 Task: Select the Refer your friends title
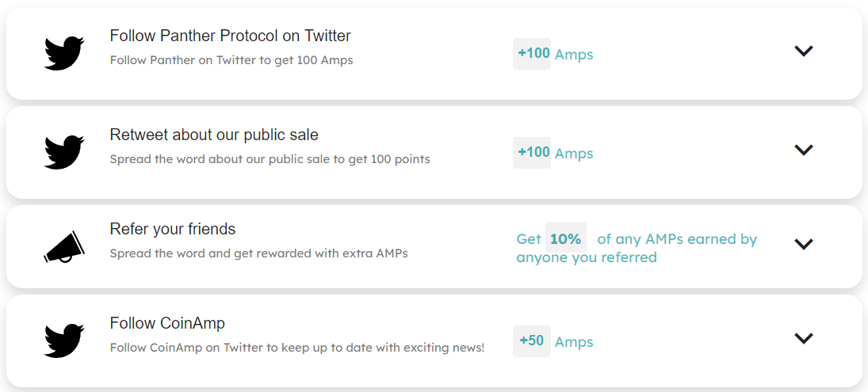point(173,229)
